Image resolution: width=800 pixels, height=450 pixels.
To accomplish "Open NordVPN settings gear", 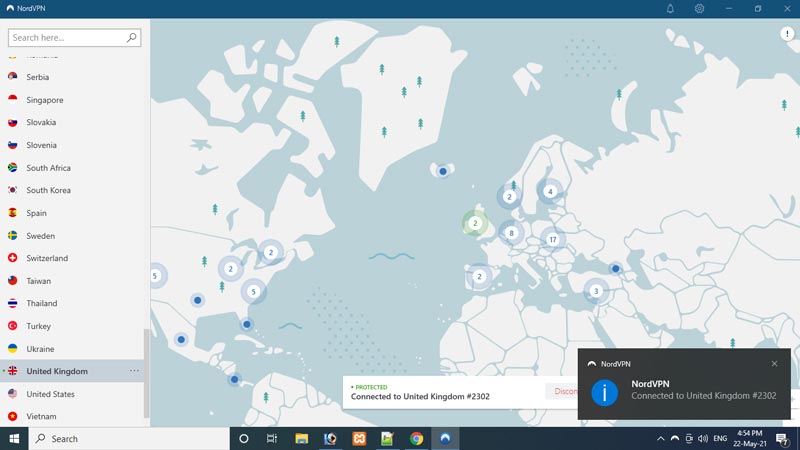I will pos(699,9).
